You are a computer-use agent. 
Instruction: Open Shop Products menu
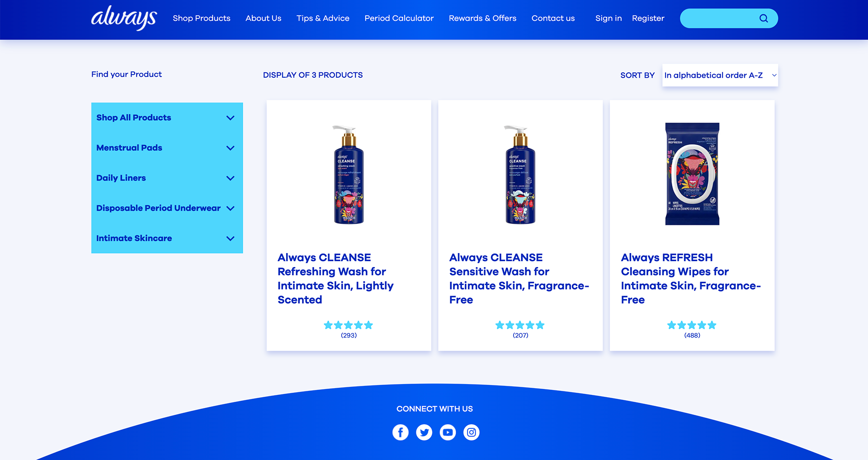click(x=202, y=19)
